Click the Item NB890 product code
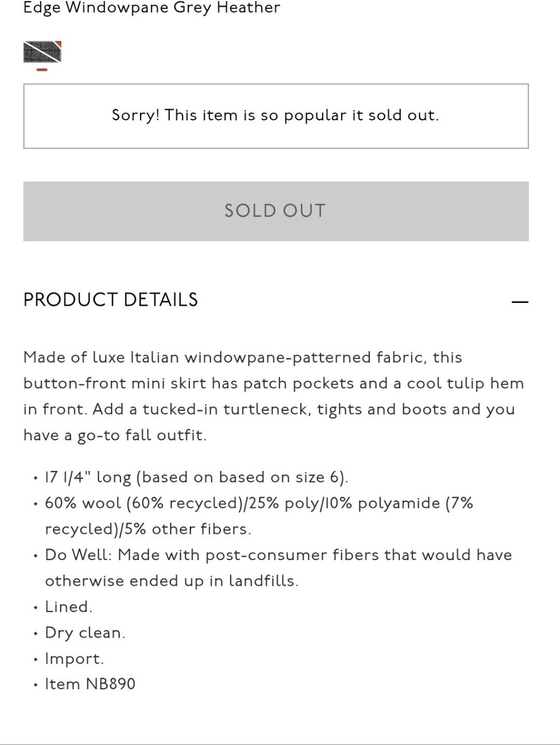This screenshot has height=745, width=560. click(x=90, y=684)
